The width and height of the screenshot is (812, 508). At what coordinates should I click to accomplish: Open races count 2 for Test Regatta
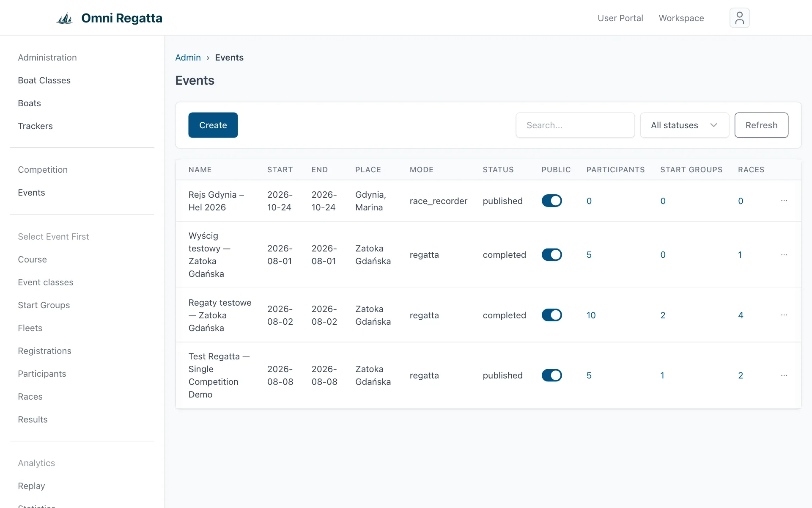point(741,375)
